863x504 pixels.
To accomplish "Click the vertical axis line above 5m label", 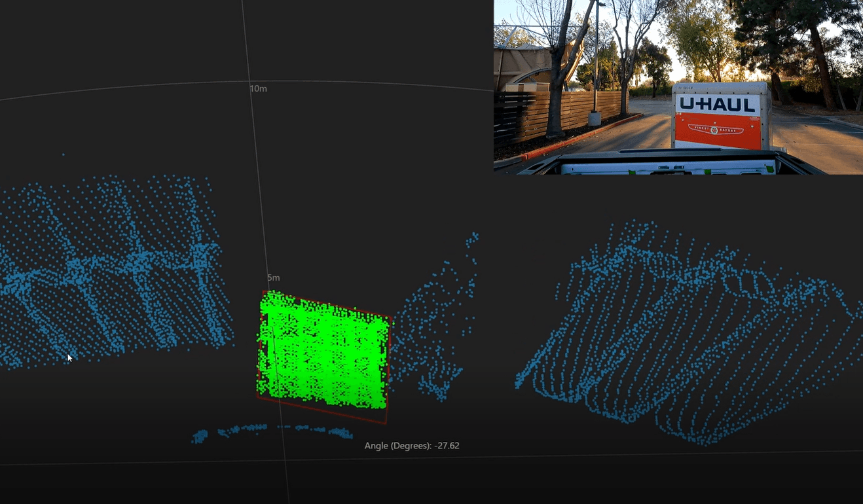I will (255, 183).
